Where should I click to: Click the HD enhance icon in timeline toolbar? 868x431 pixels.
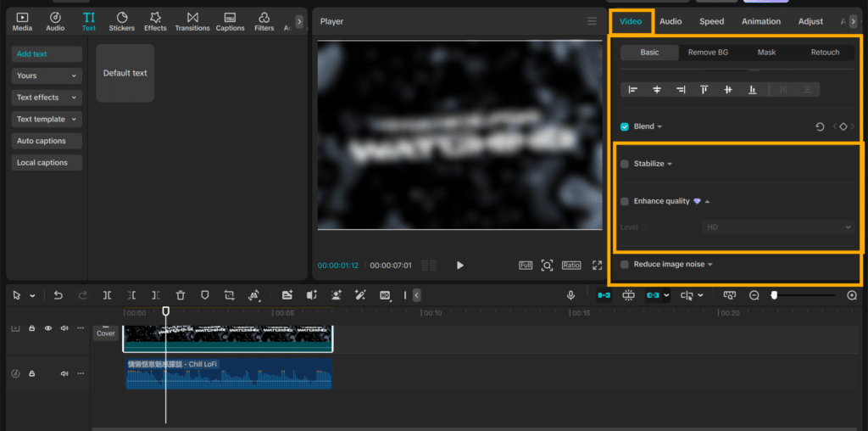pos(386,296)
